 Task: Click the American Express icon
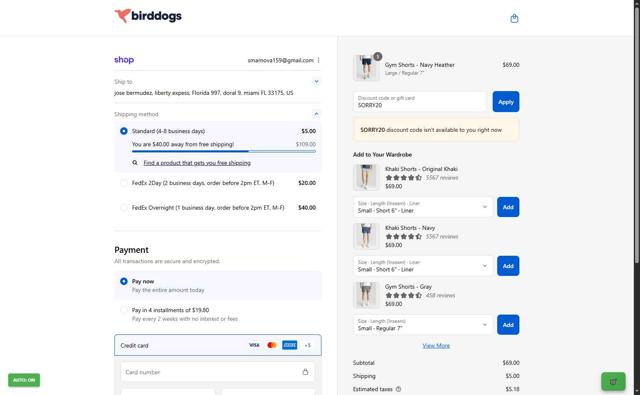[290, 345]
